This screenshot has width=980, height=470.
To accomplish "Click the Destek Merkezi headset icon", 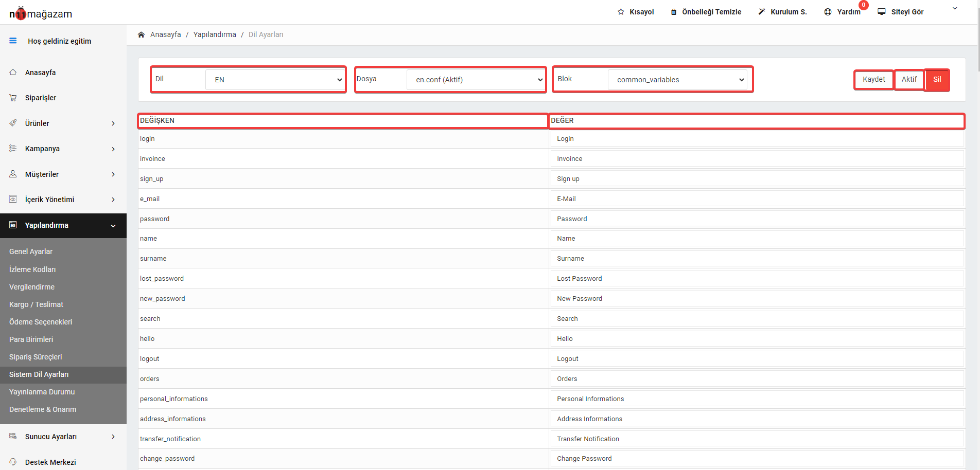I will [13, 462].
